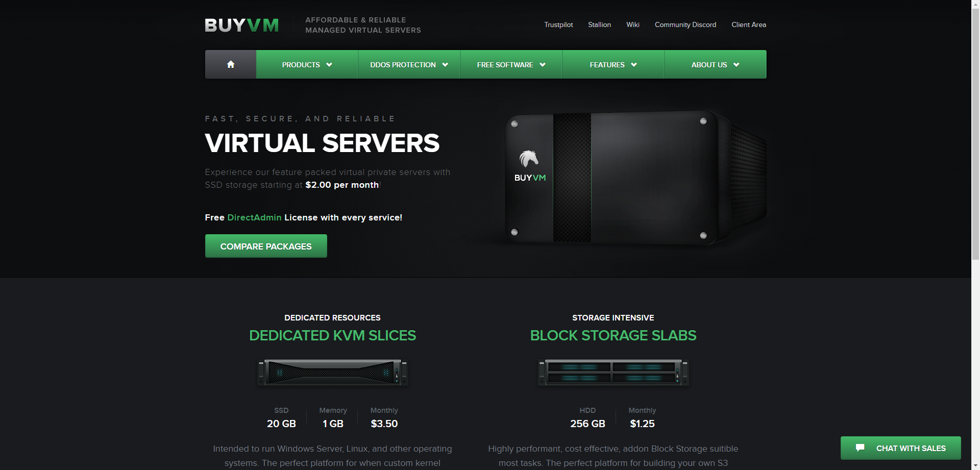The image size is (980, 470).
Task: Click the chat bubble icon
Action: tap(860, 448)
